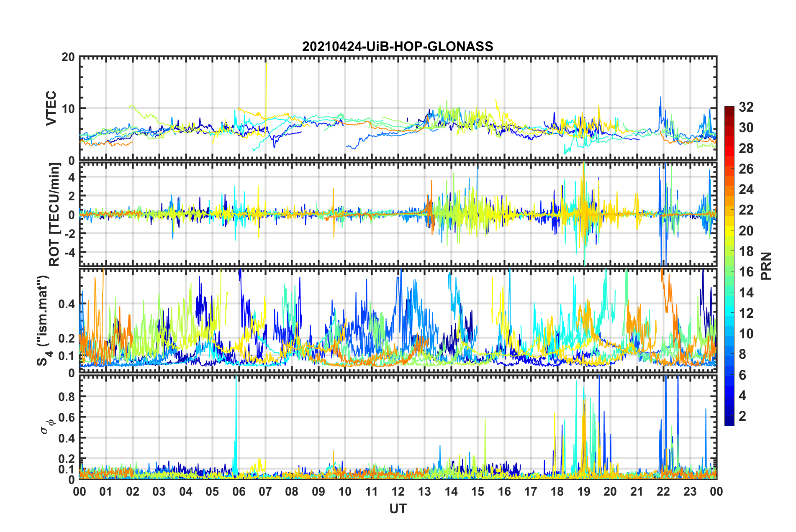The width and height of the screenshot is (796, 532).
Task: Select the UT axis tick labeled 20
Action: click(x=610, y=491)
